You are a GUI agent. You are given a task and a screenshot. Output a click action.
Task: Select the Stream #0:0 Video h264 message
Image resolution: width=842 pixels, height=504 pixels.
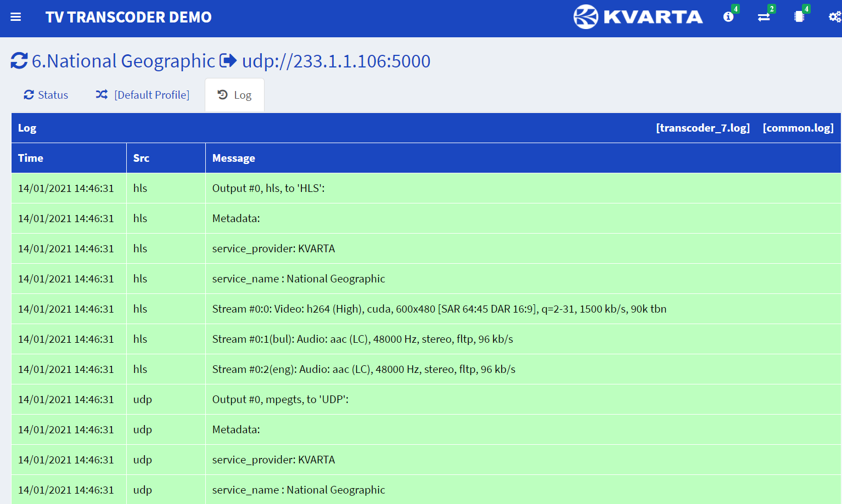tap(439, 309)
